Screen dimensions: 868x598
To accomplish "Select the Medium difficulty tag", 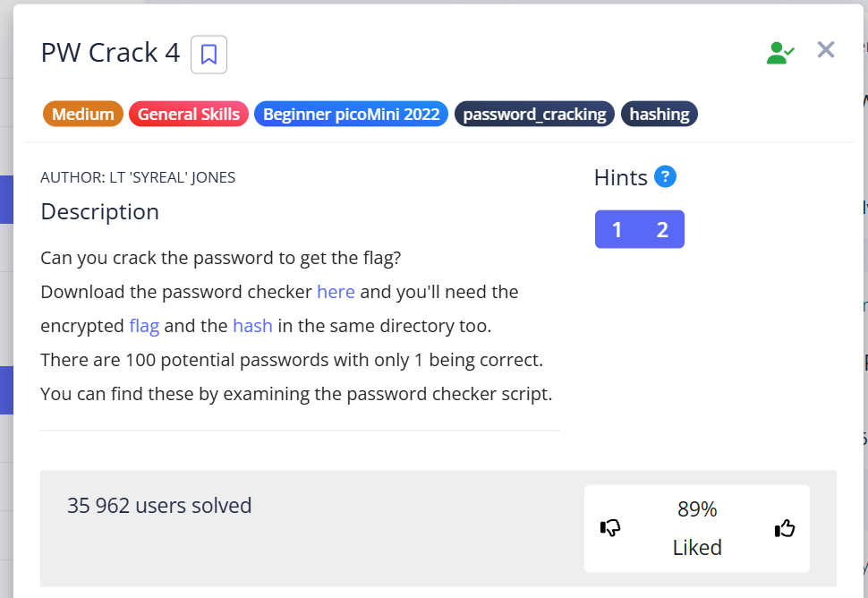I will tap(83, 114).
